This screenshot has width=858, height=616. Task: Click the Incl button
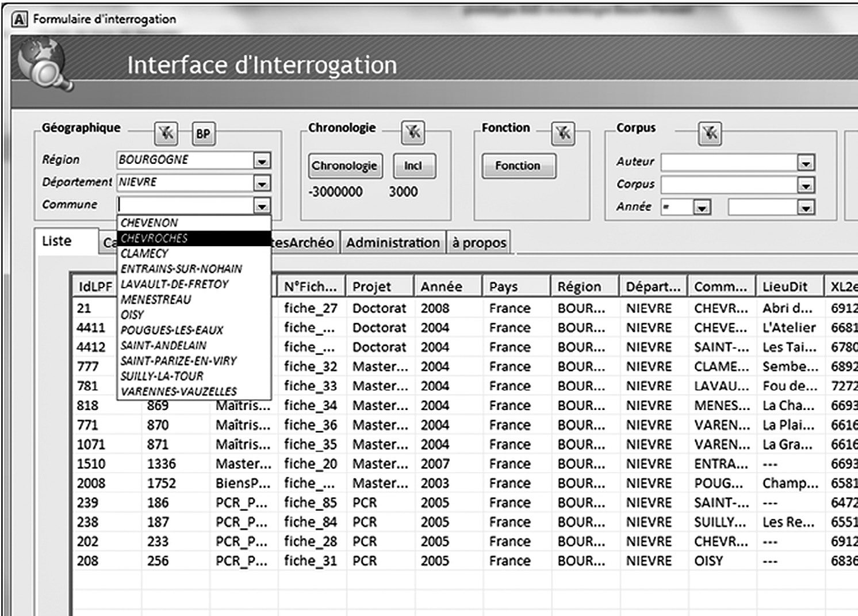414,166
